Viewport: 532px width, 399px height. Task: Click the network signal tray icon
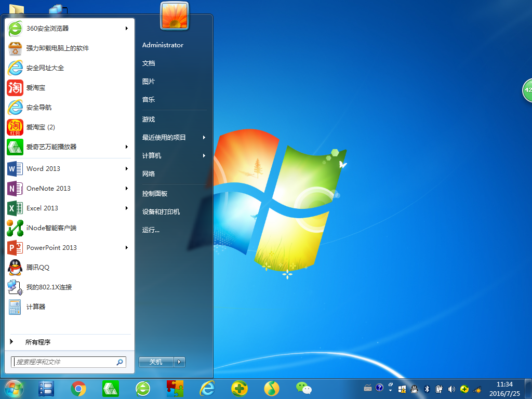pyautogui.click(x=477, y=389)
